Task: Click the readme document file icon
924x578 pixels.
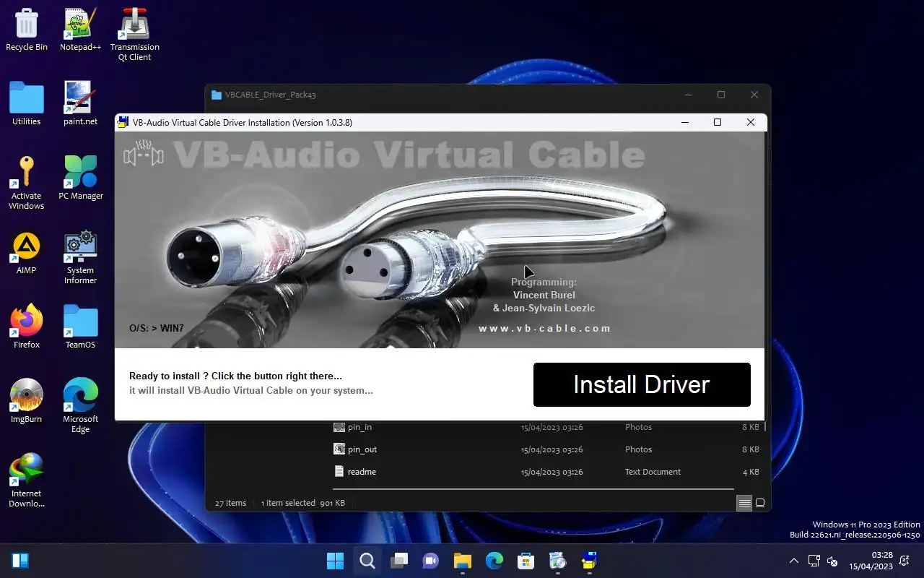Action: tap(339, 472)
